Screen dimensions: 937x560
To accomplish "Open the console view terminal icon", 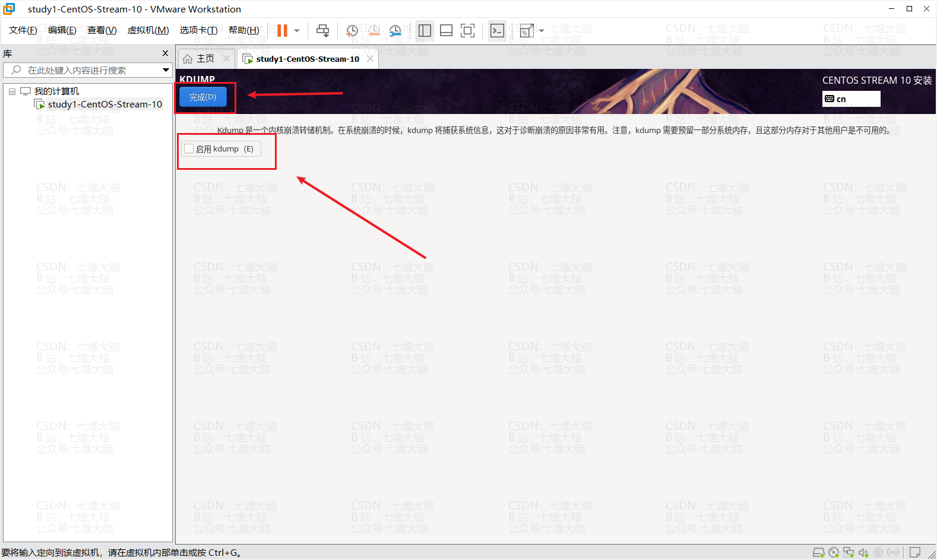I will 497,30.
